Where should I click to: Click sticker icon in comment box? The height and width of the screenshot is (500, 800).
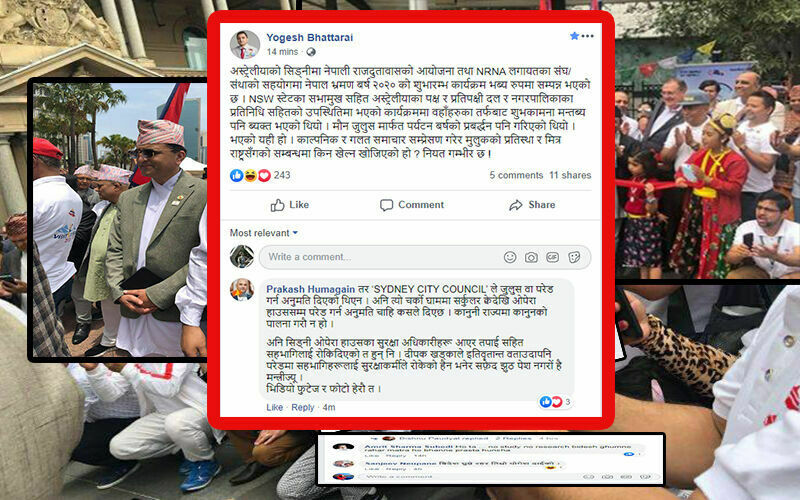click(574, 257)
